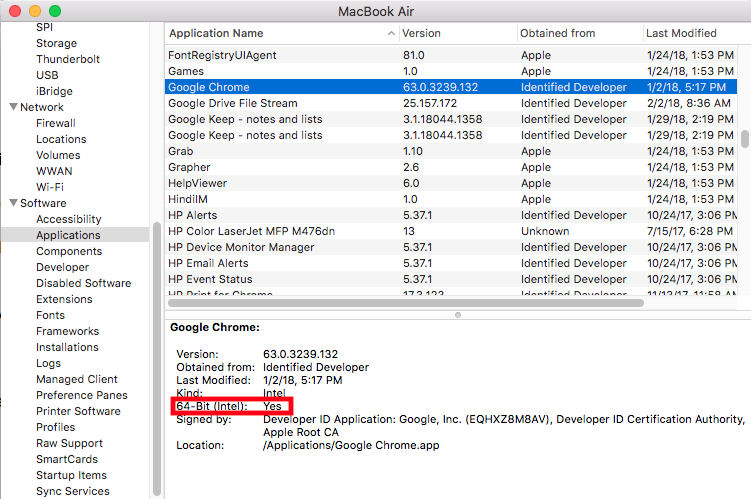Click the version value 63.0.3239.132 in details
Screen dimensions: 751x499
click(300, 354)
